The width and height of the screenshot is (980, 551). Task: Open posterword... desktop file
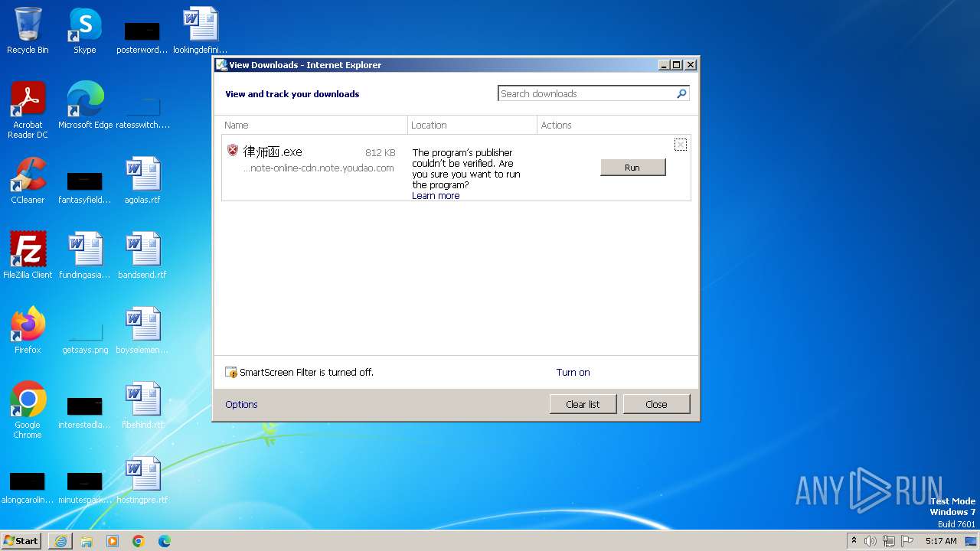point(142,37)
